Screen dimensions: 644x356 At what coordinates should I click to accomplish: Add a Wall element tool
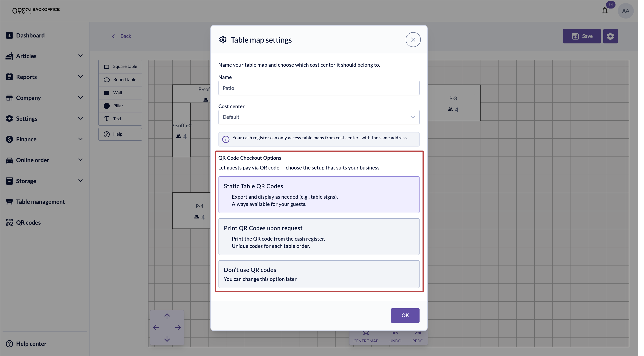tap(120, 93)
